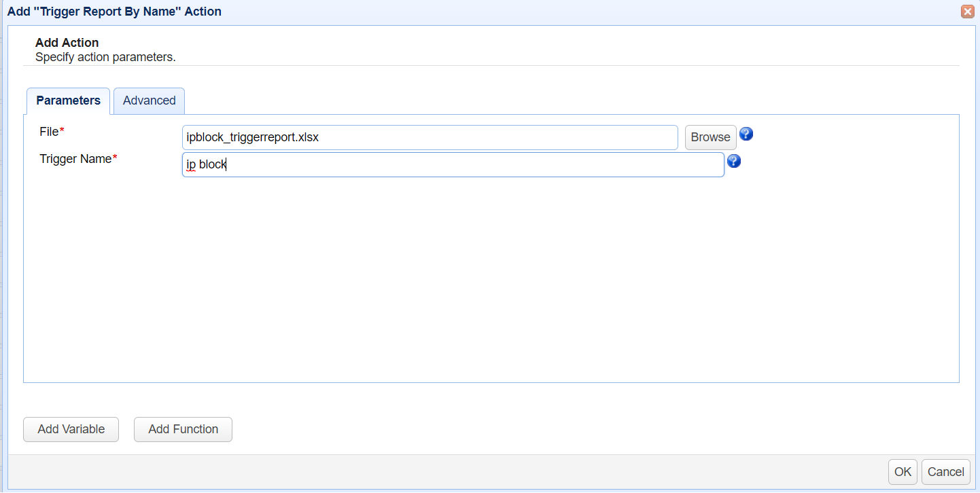
Task: Switch to the Parameters tab
Action: coord(68,101)
